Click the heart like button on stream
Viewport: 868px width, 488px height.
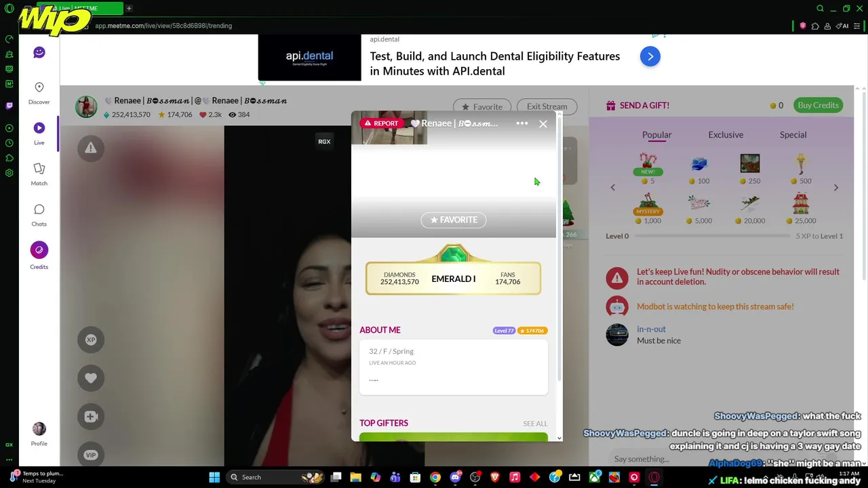91,378
